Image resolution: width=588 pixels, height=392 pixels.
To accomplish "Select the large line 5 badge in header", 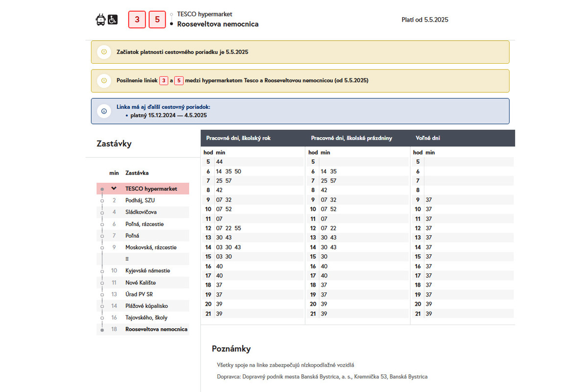I will coord(157,20).
